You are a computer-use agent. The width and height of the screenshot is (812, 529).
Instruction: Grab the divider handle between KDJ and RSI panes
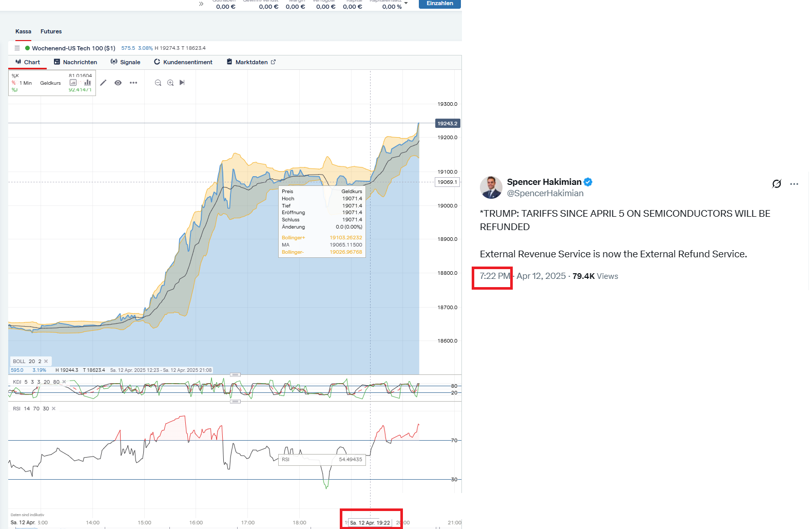coord(236,402)
